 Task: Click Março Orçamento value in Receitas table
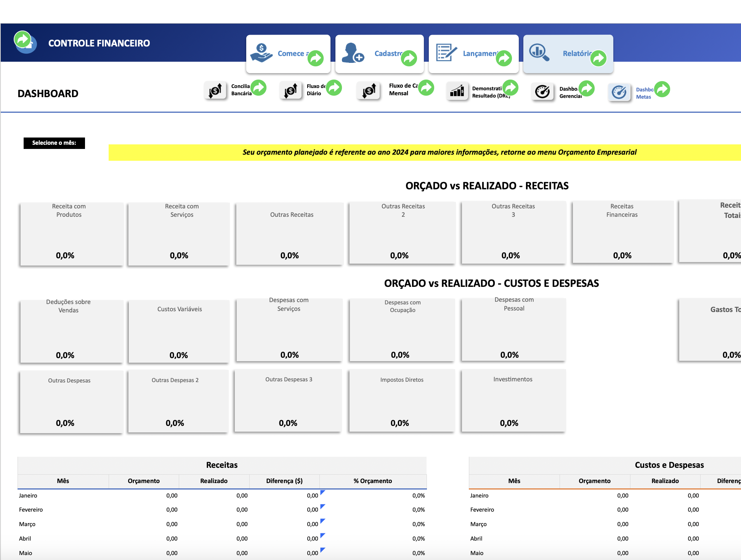tap(172, 524)
